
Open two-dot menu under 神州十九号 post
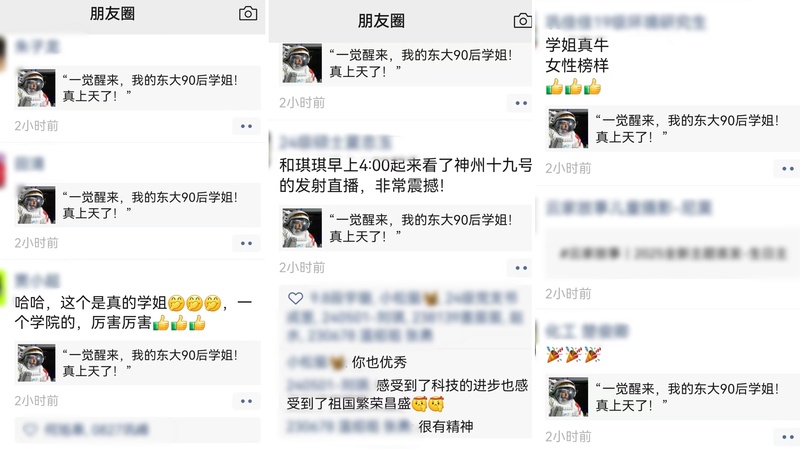tap(520, 268)
